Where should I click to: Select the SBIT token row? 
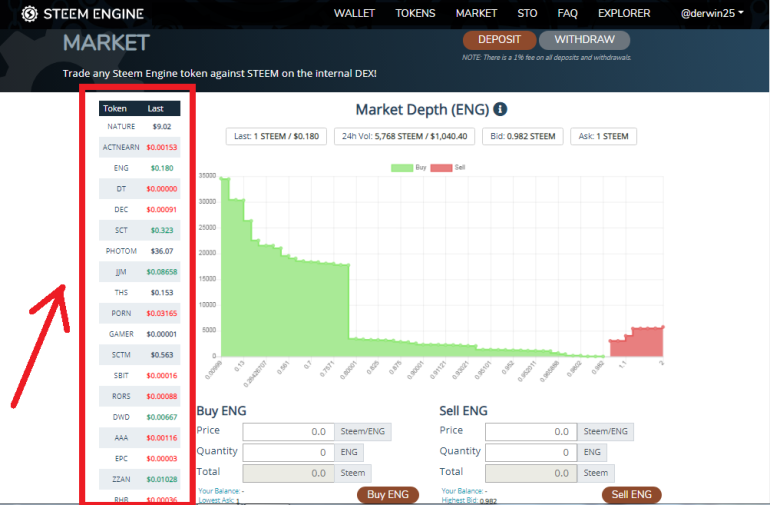coord(139,375)
